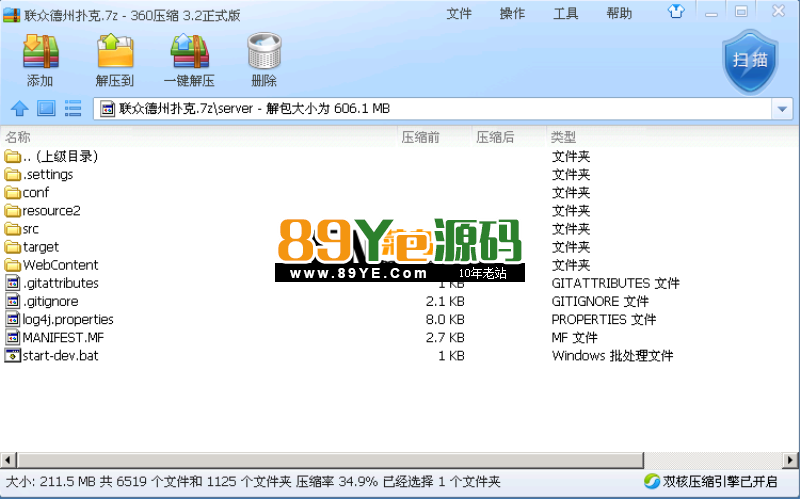
Task: Click the "MF 文件" type cell
Action: (x=574, y=338)
